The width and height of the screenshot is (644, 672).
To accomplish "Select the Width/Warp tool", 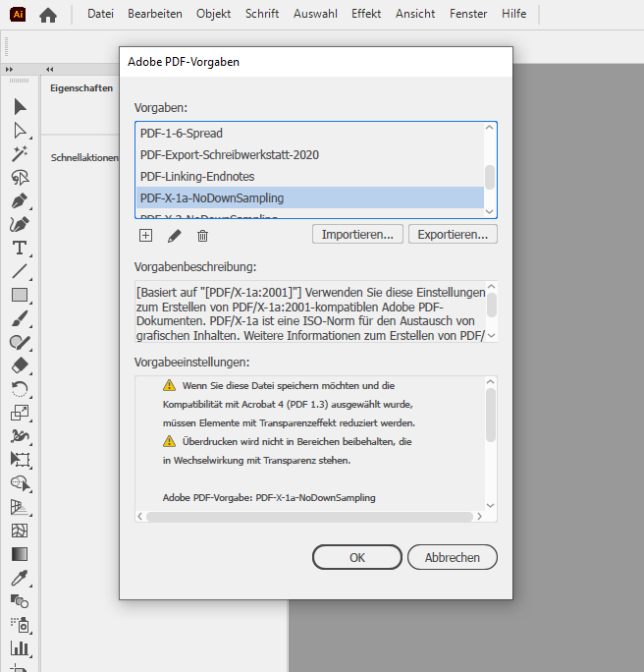I will (x=20, y=436).
